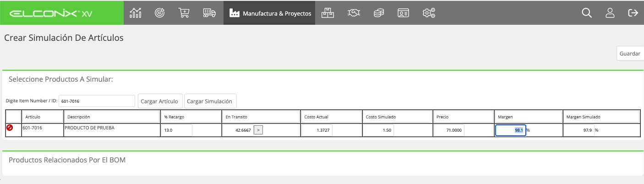Click the Cargar Simulación button
Screen dimensions: 644x184
point(210,101)
